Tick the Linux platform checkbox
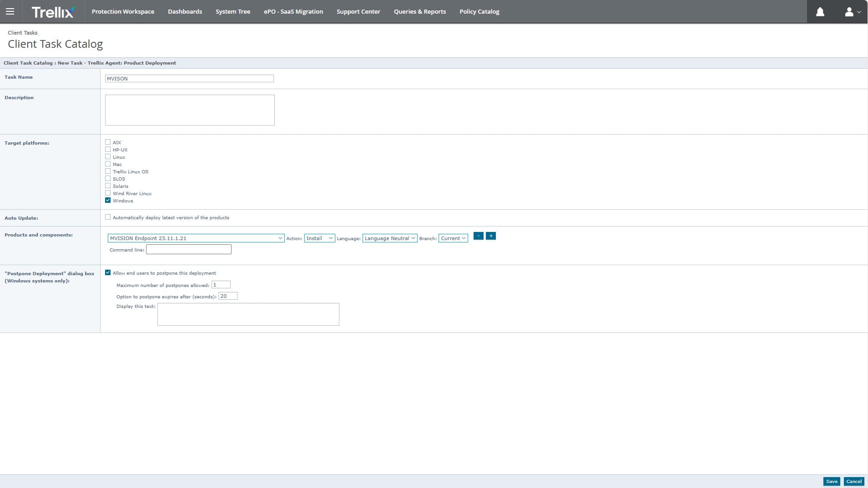Viewport: 868px width, 488px height. tap(108, 156)
